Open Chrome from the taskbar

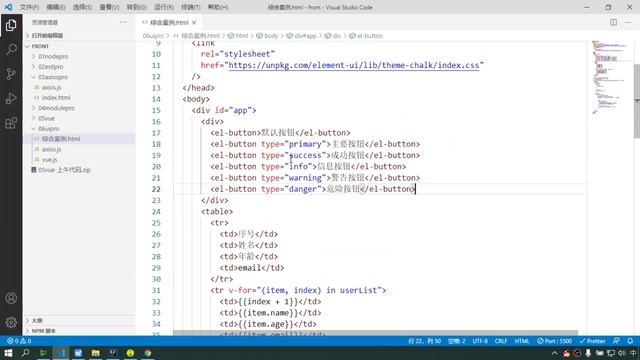point(148,353)
